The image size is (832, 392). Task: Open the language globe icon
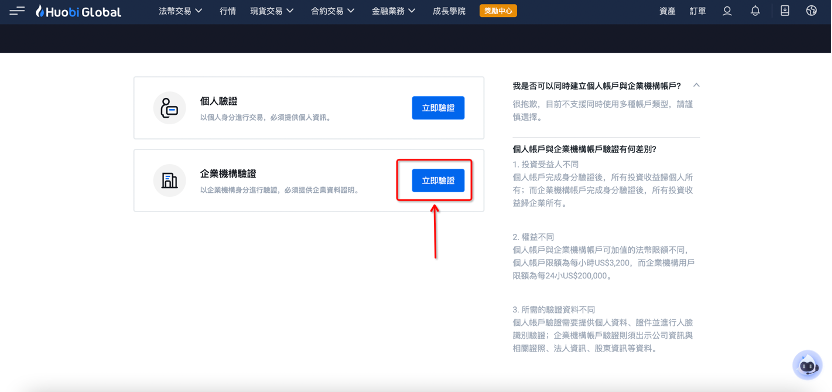[811, 11]
